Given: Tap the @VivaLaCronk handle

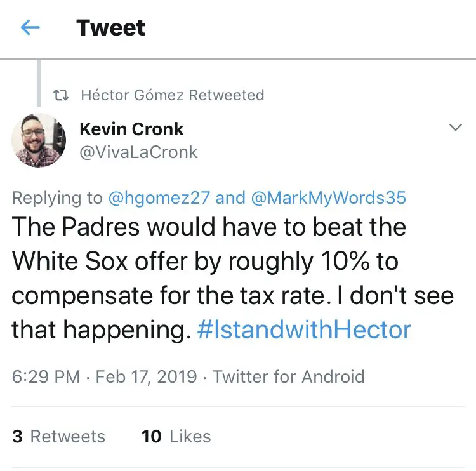Looking at the screenshot, I should [138, 152].
